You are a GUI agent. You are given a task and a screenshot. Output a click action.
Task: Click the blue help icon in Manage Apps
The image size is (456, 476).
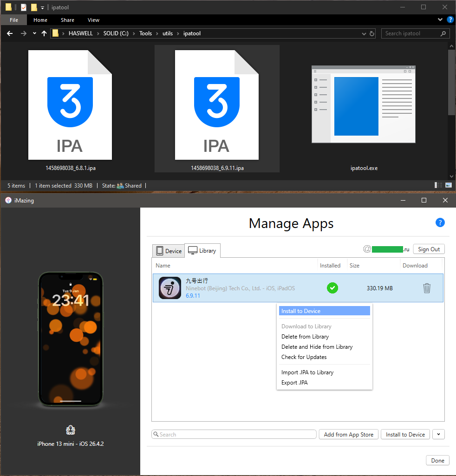pos(440,222)
